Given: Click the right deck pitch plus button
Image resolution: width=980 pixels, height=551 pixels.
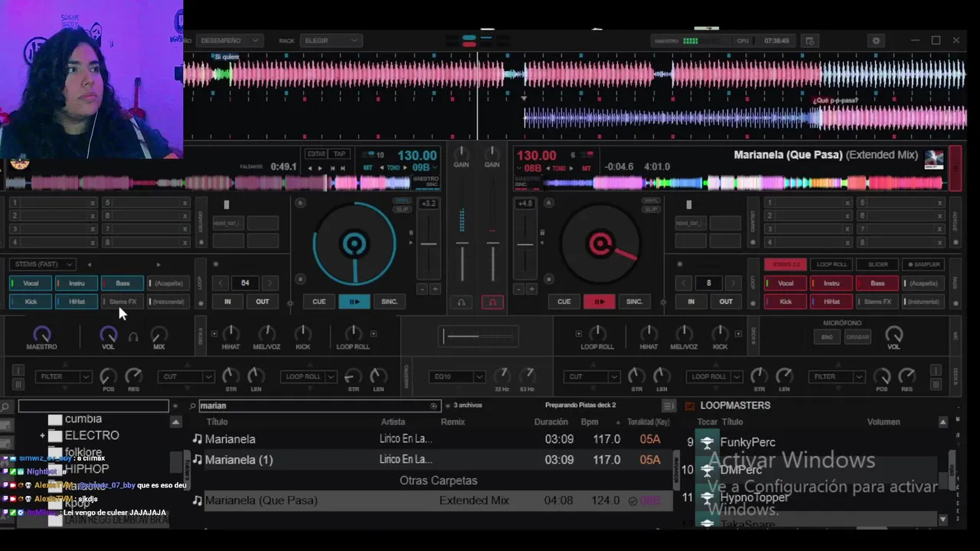Looking at the screenshot, I should tap(531, 289).
